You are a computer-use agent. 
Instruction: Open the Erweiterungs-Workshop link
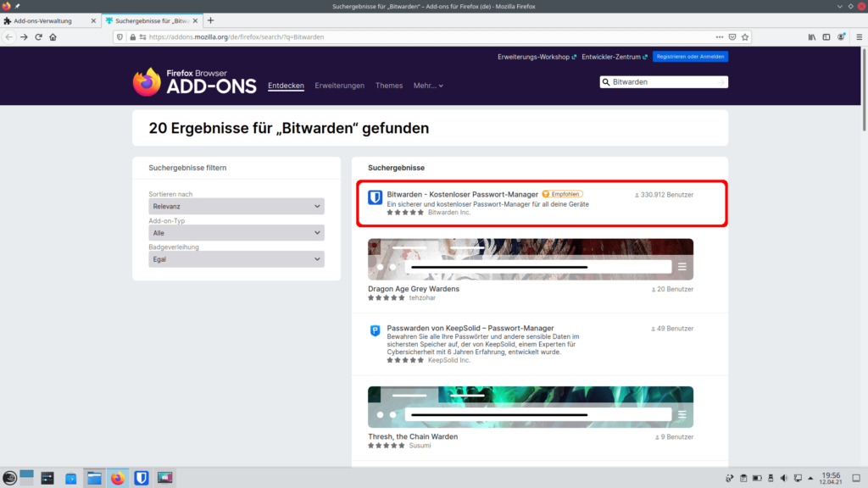click(x=537, y=57)
